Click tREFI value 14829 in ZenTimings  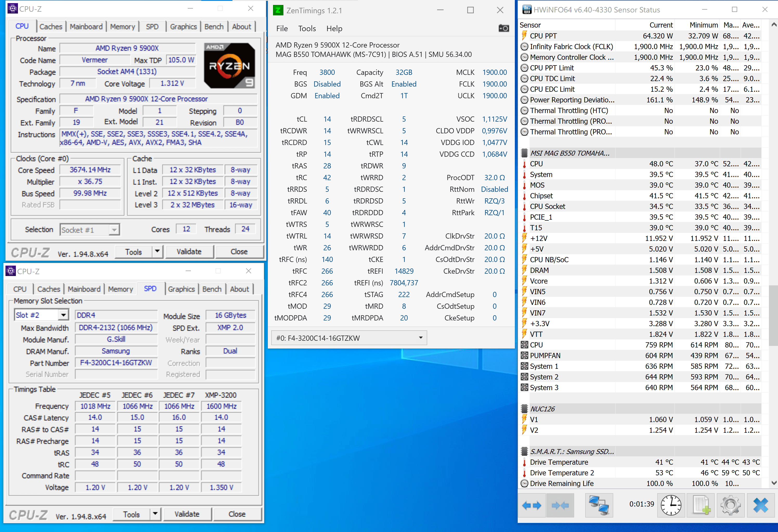[404, 271]
